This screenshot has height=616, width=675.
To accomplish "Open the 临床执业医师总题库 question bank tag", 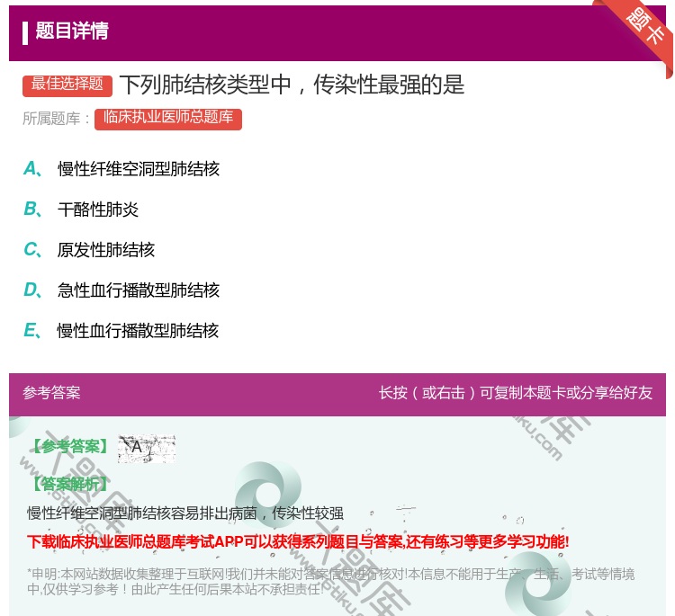I will (168, 120).
